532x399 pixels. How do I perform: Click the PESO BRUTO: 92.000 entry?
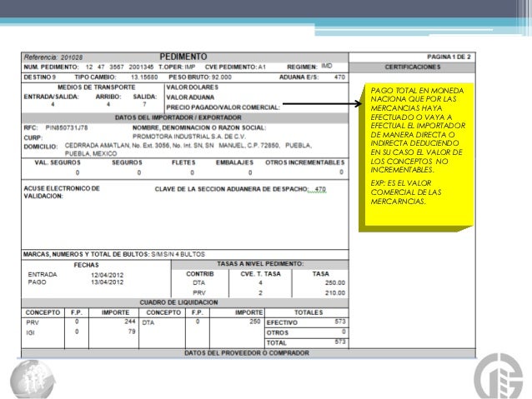(200, 77)
